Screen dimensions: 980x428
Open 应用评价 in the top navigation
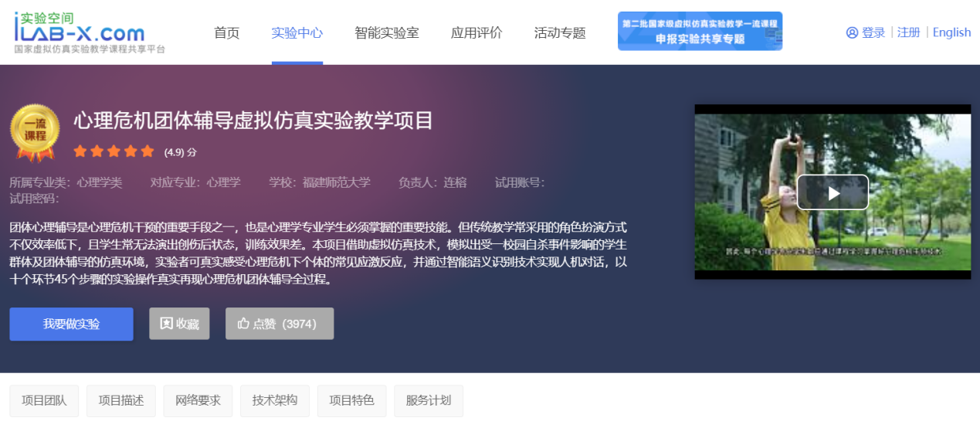tap(476, 32)
